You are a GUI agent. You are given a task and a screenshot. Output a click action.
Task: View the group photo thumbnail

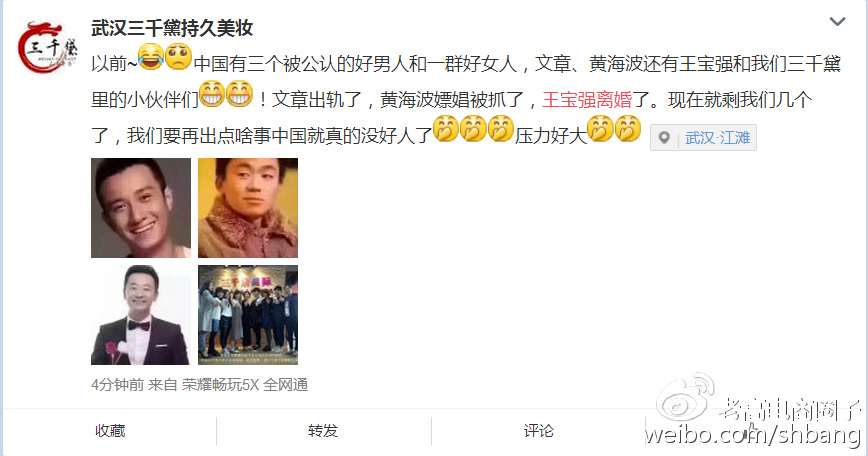pos(248,314)
